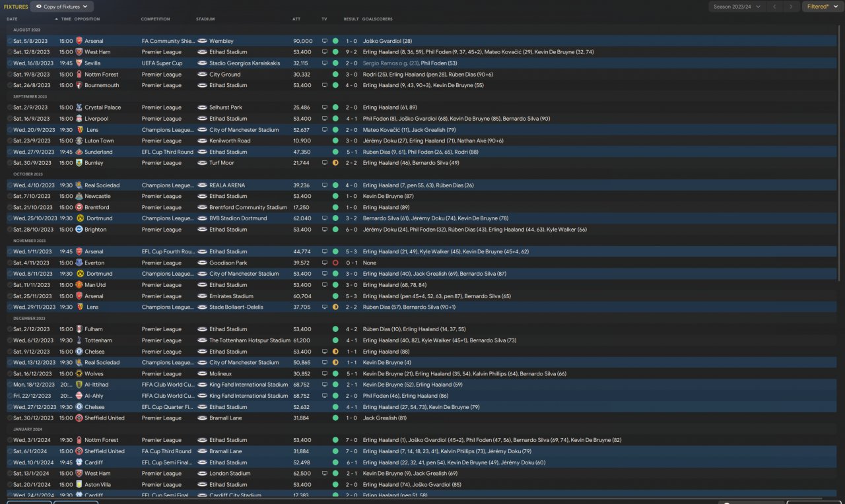Click the Brighton club badge
Image resolution: width=845 pixels, height=504 pixels.
point(79,230)
